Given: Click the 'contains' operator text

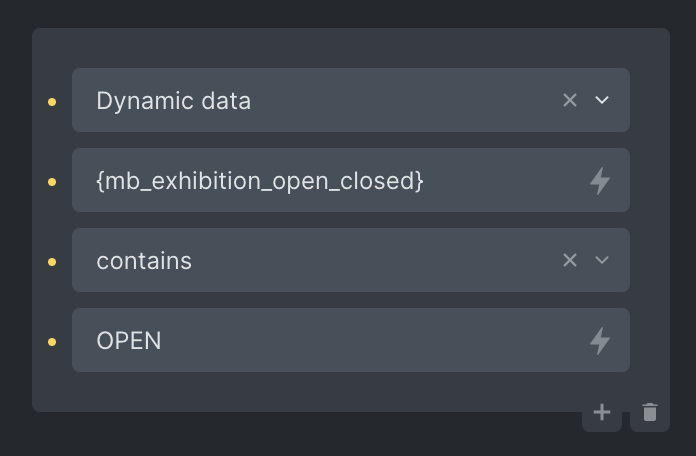Looking at the screenshot, I should point(144,261).
